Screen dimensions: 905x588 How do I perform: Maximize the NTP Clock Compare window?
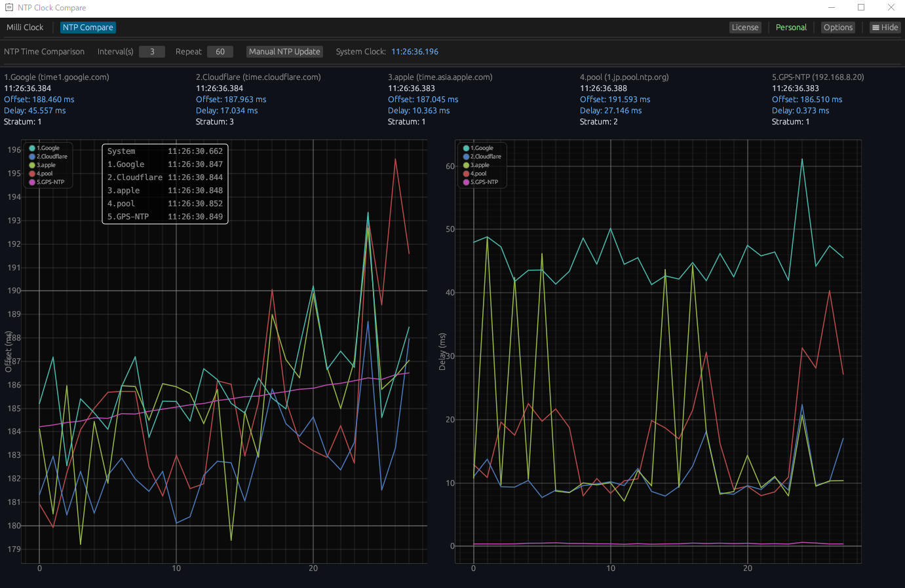click(861, 8)
